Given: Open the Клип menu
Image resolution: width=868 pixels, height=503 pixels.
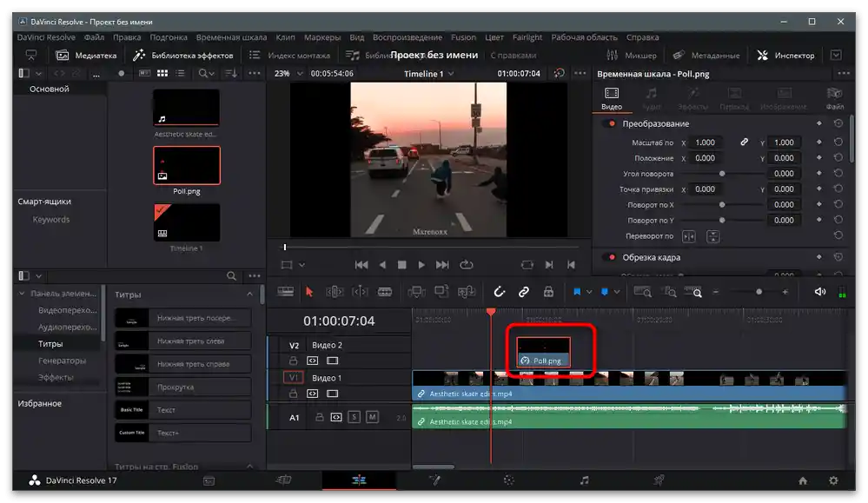Looking at the screenshot, I should tap(286, 37).
